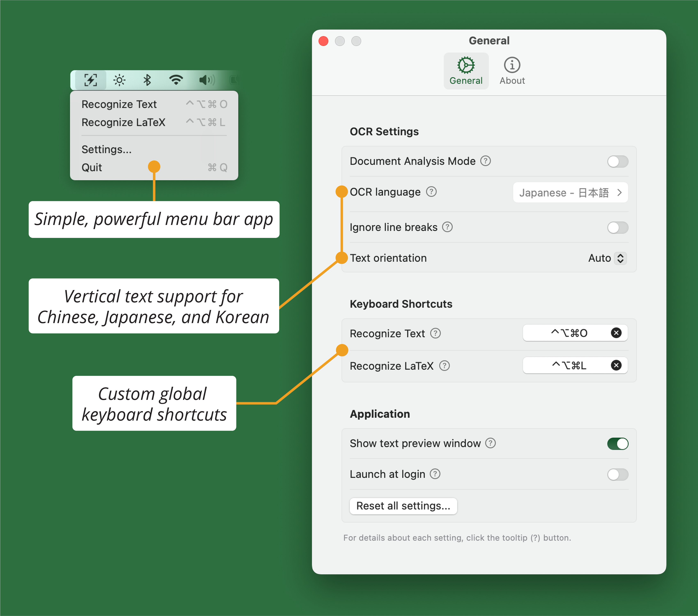Click tooltip icon beside OCR language
The image size is (698, 616).
point(431,192)
